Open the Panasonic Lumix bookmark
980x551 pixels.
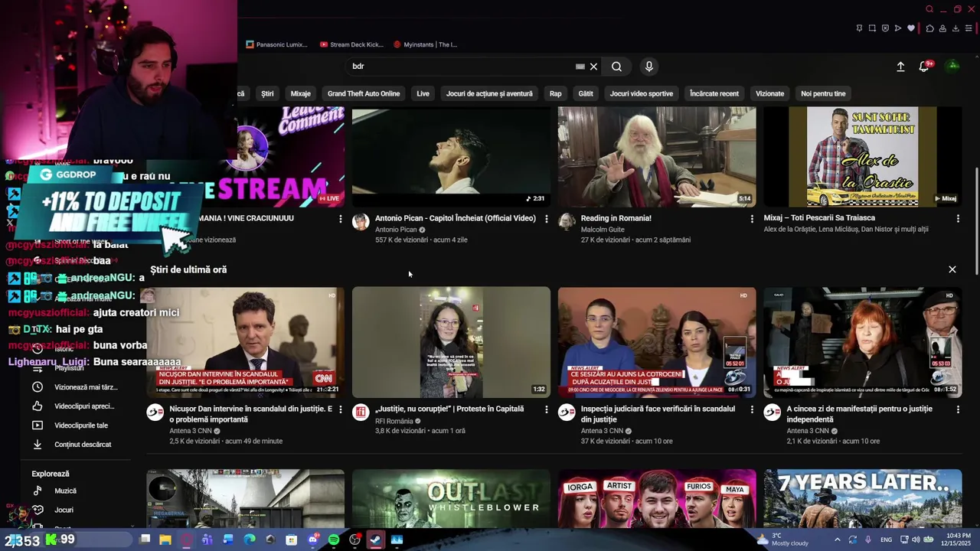[x=276, y=44]
